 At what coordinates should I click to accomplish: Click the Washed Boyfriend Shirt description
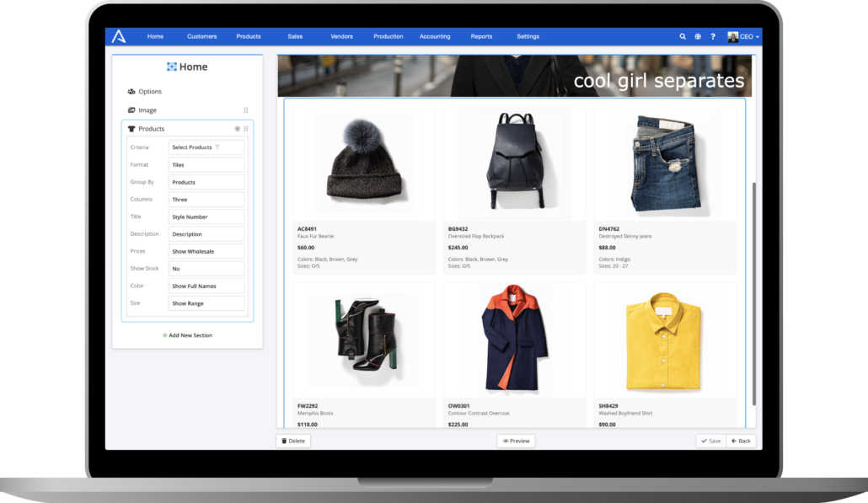click(x=625, y=414)
